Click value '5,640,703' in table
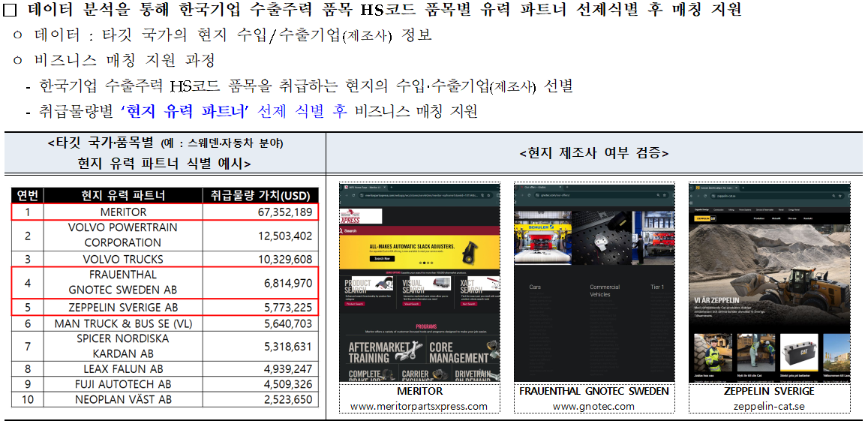868x427 pixels. (x=288, y=323)
